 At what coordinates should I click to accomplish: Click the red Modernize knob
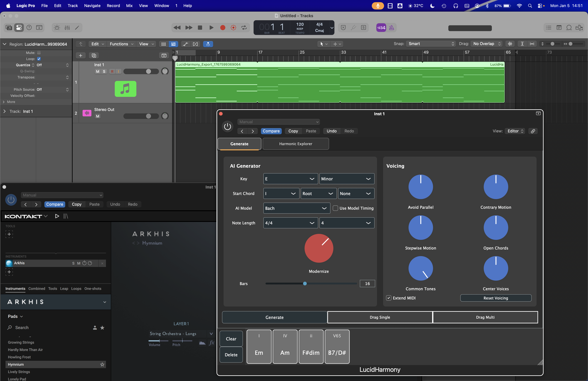click(x=319, y=248)
